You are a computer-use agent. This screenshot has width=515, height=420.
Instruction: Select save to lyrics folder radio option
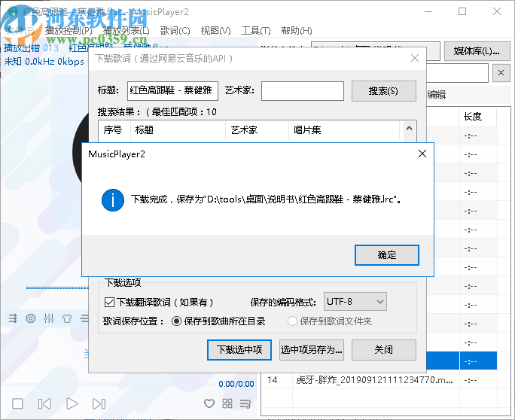point(292,321)
